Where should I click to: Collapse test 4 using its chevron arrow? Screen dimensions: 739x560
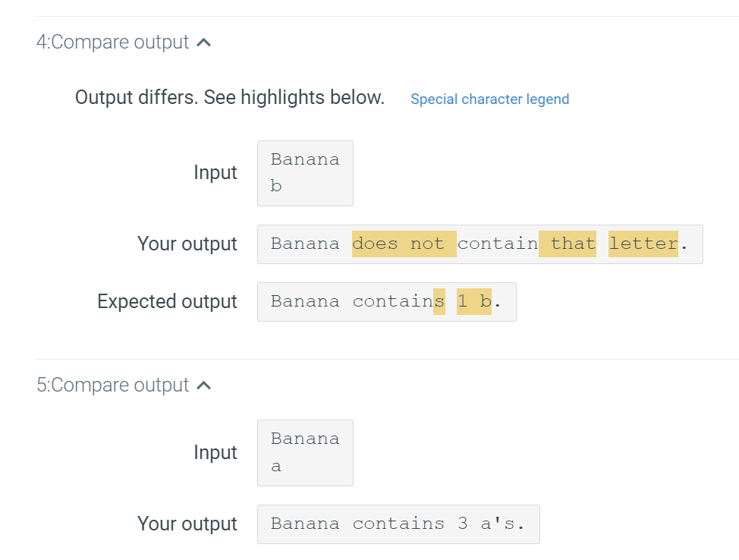point(203,43)
